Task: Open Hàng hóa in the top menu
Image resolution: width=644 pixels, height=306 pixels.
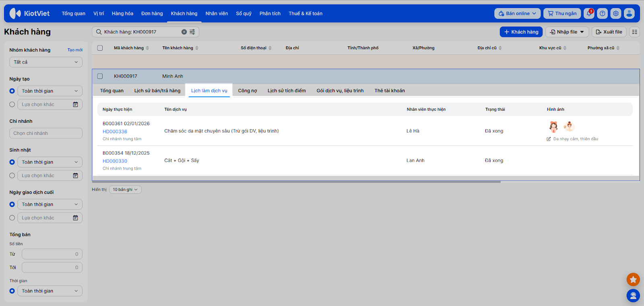Action: pos(122,13)
